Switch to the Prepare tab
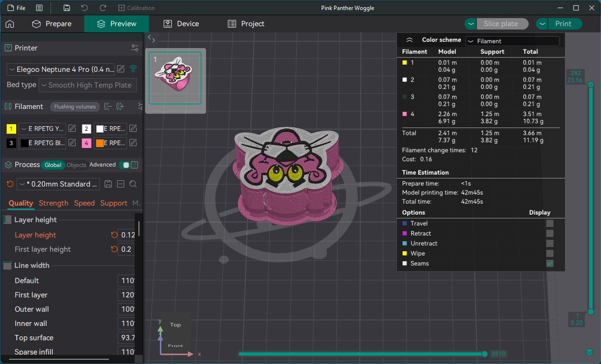601x364 pixels. point(51,24)
